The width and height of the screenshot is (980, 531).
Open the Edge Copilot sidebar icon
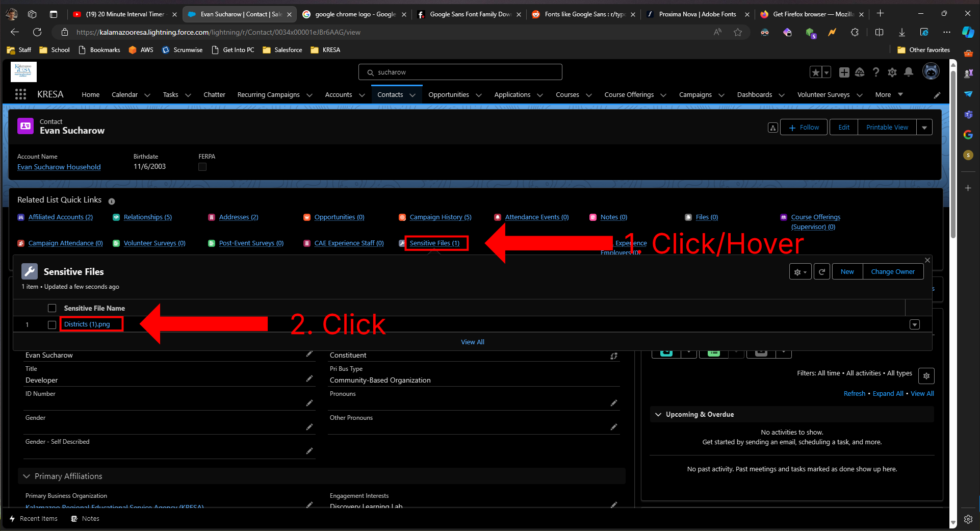pyautogui.click(x=968, y=32)
